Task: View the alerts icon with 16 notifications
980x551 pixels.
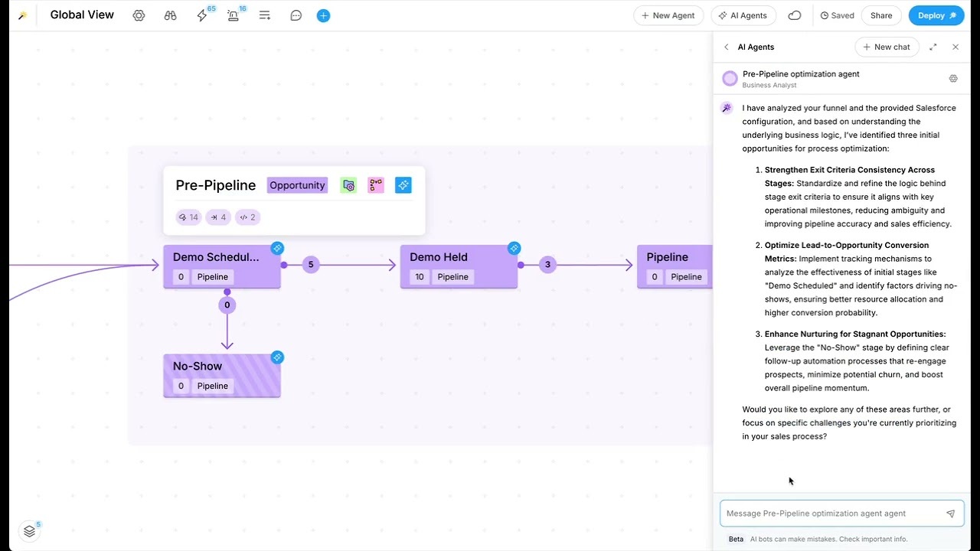Action: pos(233,15)
